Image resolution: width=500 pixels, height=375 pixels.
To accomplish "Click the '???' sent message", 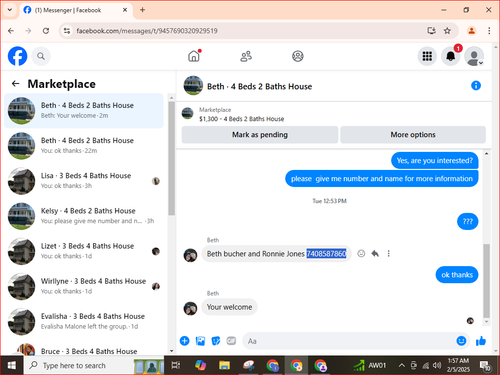I will (x=467, y=222).
